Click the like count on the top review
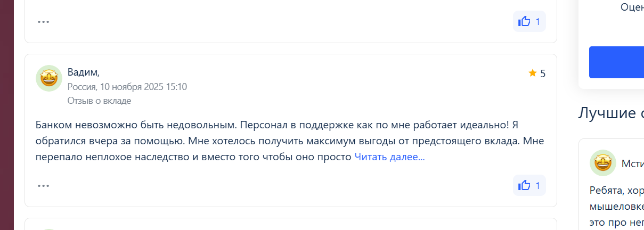 point(537,22)
